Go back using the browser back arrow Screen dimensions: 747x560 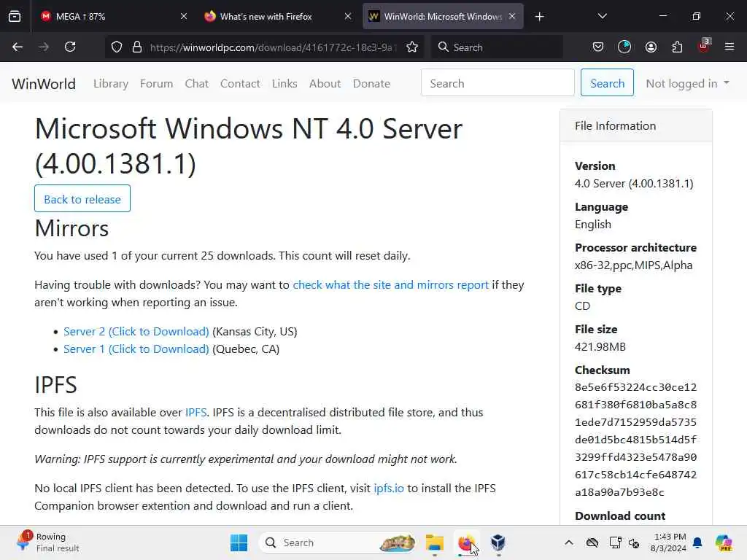pyautogui.click(x=18, y=47)
